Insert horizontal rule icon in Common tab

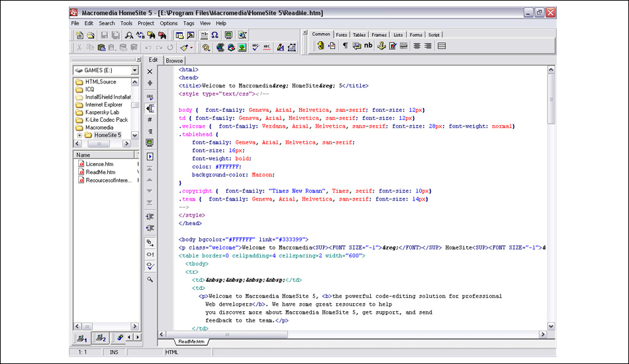point(404,46)
